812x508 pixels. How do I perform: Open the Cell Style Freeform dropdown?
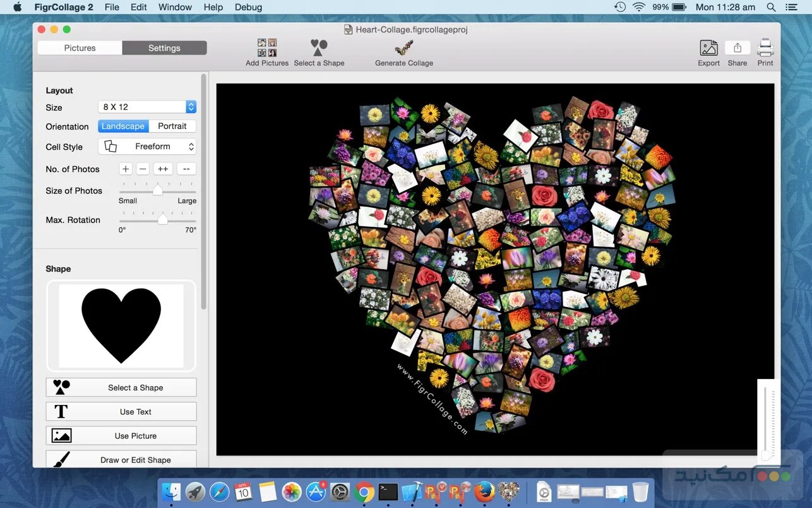click(x=152, y=146)
